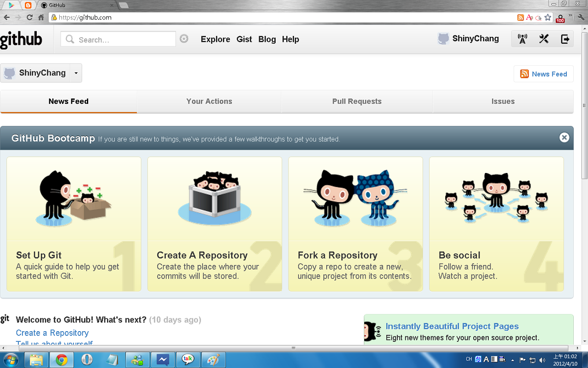Click the browser home icon
The height and width of the screenshot is (368, 588).
pos(41,17)
